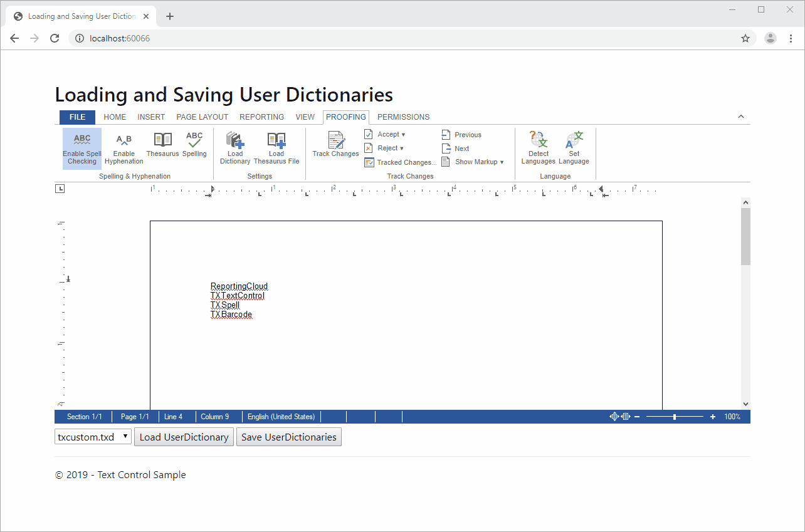Click English (United States) language indicator
The height and width of the screenshot is (532, 805).
(281, 417)
